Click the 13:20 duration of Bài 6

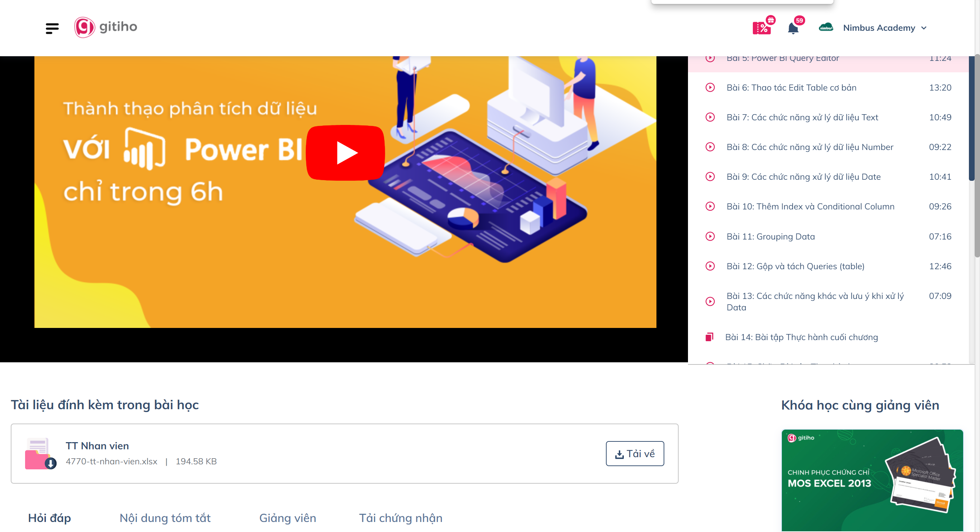pos(940,88)
